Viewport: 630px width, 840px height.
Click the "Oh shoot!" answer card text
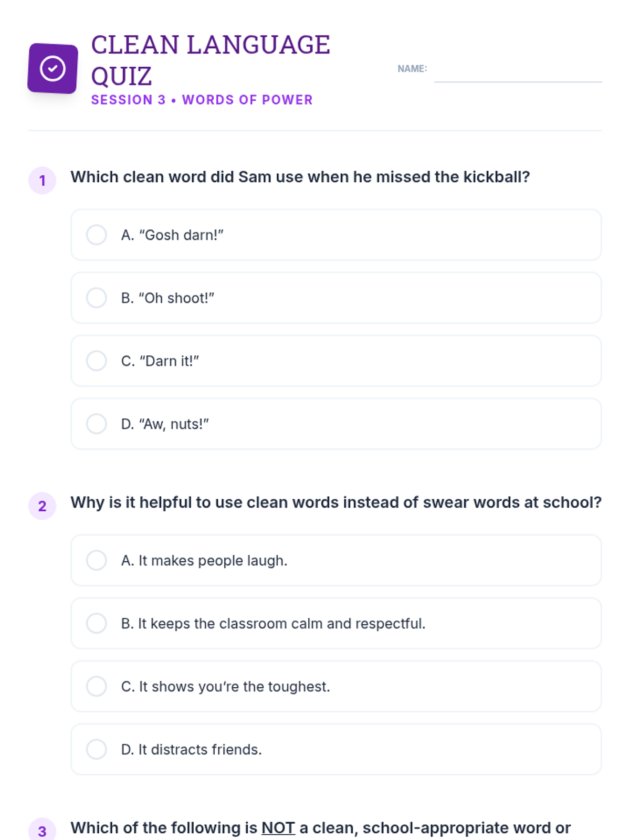(167, 298)
